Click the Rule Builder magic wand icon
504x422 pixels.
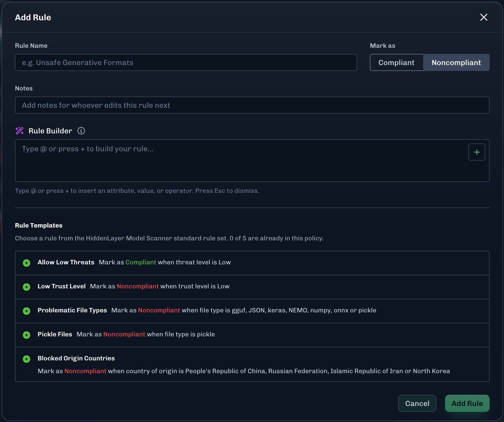(19, 131)
